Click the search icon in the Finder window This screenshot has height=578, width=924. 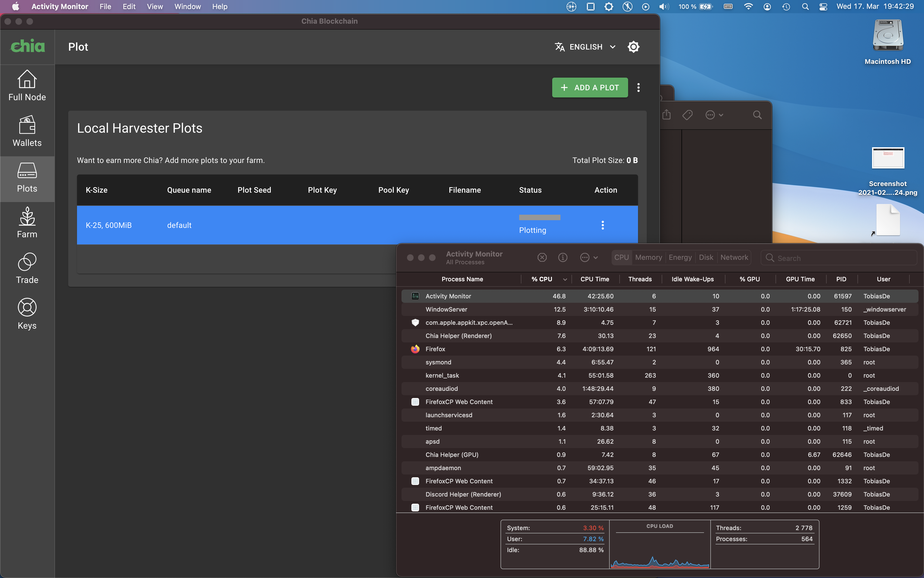pyautogui.click(x=757, y=115)
